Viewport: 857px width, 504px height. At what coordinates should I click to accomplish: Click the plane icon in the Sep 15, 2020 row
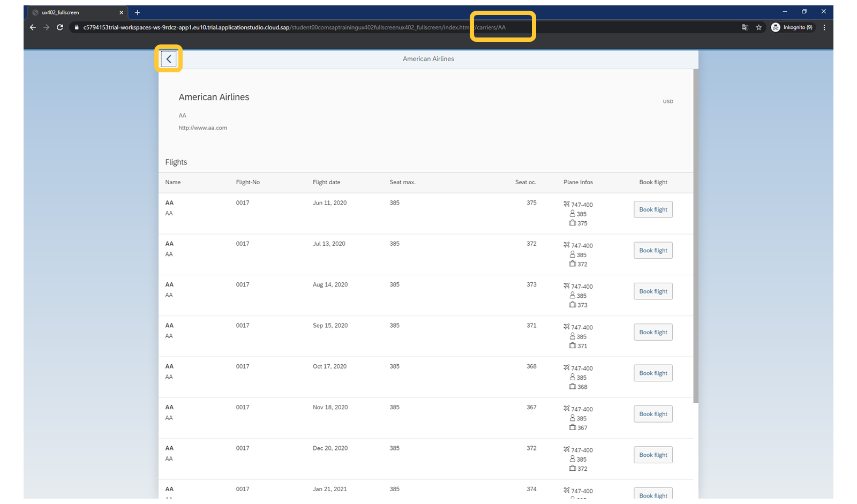click(567, 327)
